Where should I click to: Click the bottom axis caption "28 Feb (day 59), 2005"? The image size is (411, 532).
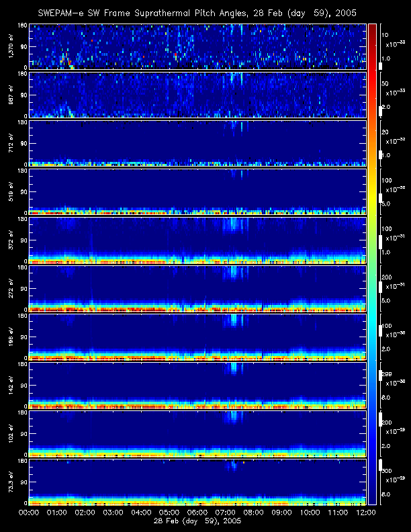tap(197, 521)
